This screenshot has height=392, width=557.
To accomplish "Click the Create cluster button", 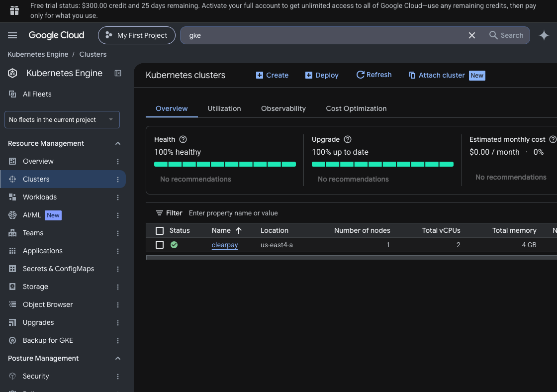I will click(272, 75).
